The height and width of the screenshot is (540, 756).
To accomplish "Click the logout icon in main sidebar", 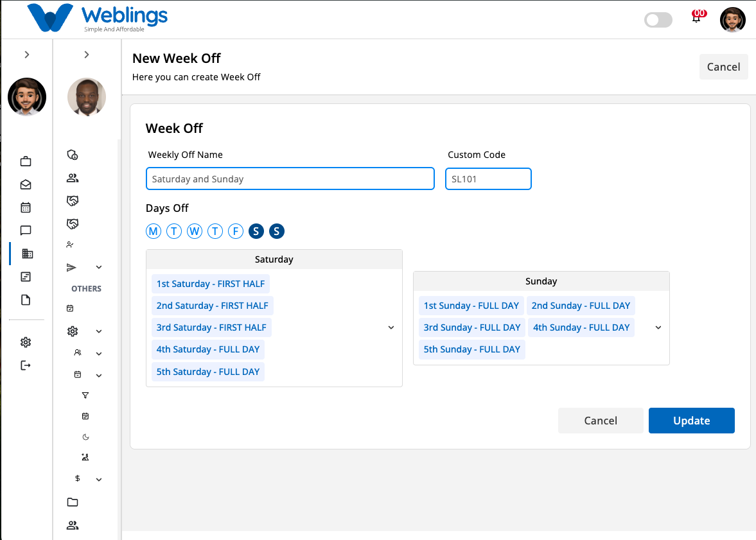I will 26,365.
